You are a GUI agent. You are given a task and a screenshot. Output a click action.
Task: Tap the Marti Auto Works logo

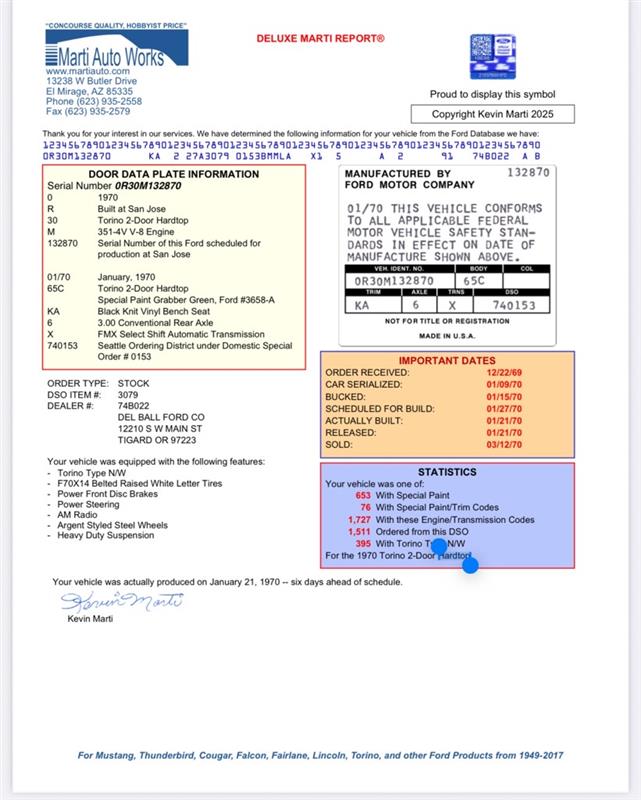[117, 48]
